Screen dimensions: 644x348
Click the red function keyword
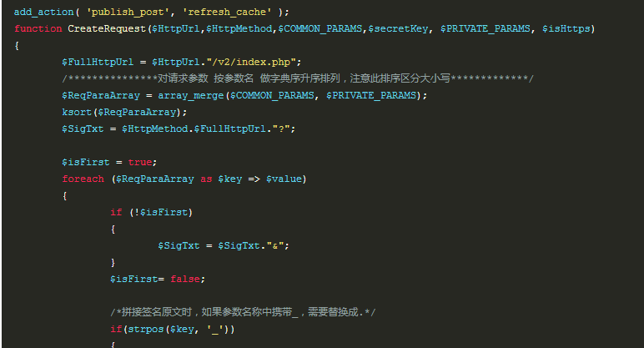click(38, 28)
